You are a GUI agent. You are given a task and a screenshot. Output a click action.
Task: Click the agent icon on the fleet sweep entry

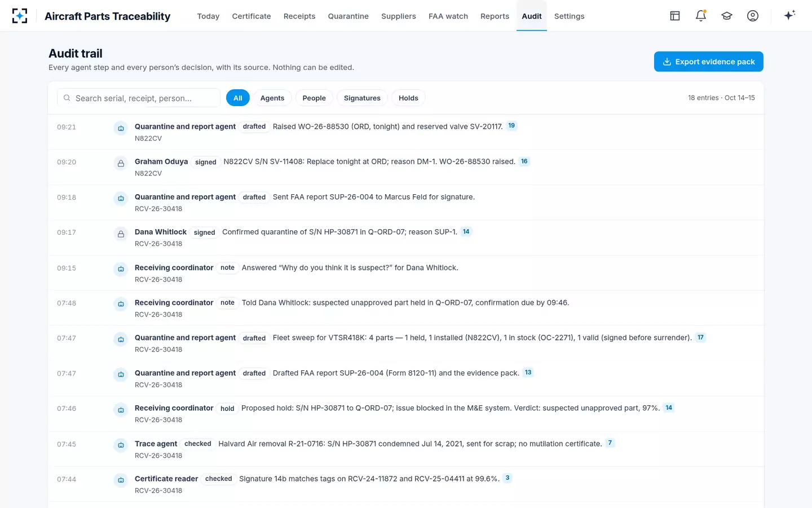[x=121, y=339]
